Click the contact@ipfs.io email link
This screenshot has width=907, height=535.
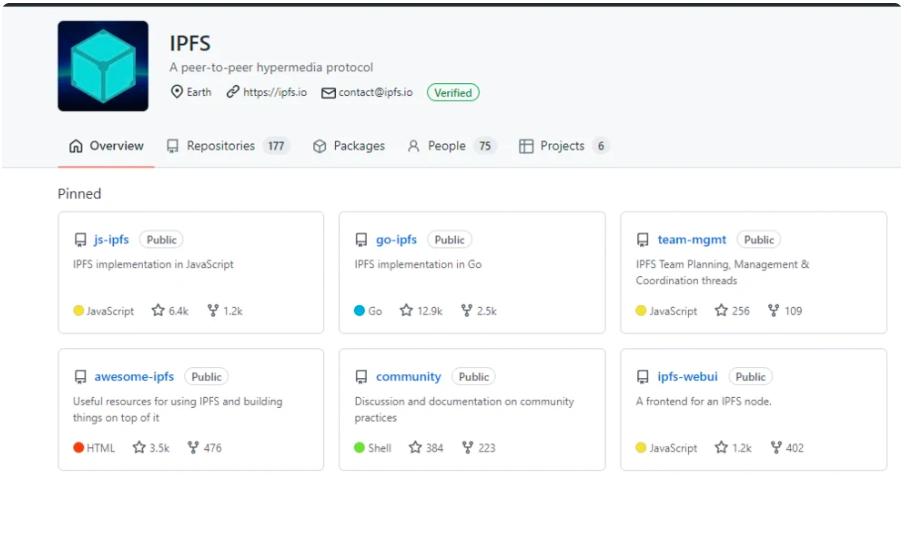pyautogui.click(x=377, y=92)
